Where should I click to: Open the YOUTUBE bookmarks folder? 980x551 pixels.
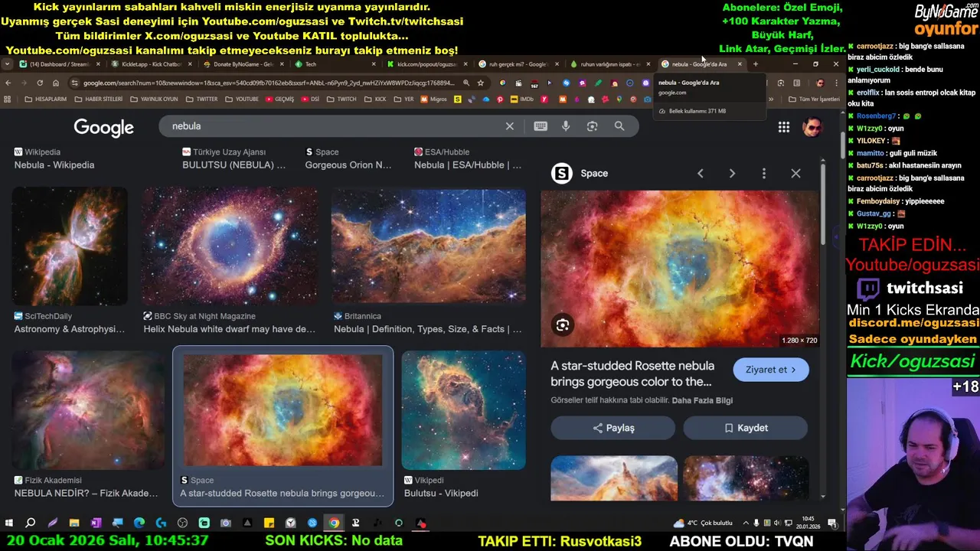tap(242, 99)
